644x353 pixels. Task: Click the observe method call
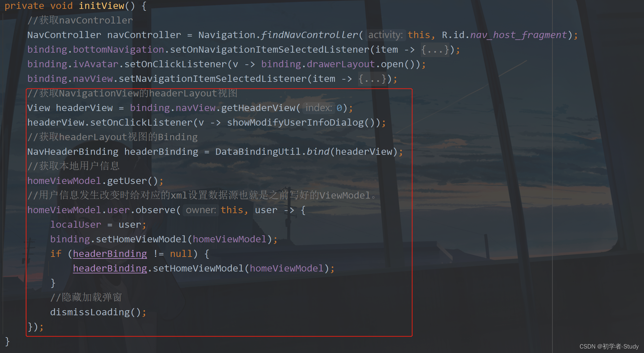coord(156,210)
